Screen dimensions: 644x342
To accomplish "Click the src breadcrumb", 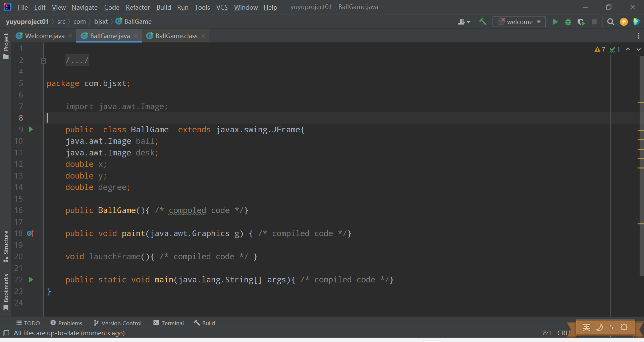I will click(x=61, y=21).
